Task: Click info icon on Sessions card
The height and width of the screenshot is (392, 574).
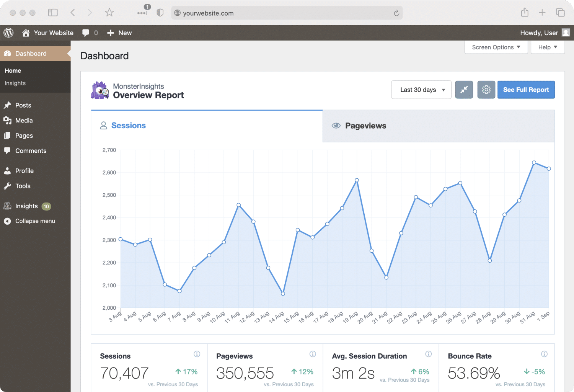Action: [197, 354]
